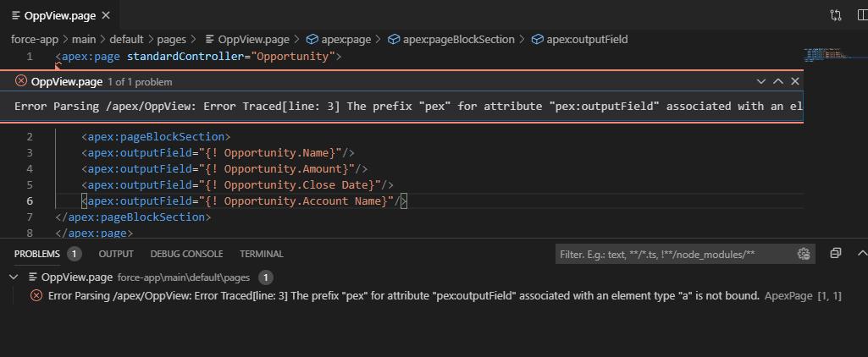Click the apex:outputField breadcrumb symbol

[586, 39]
